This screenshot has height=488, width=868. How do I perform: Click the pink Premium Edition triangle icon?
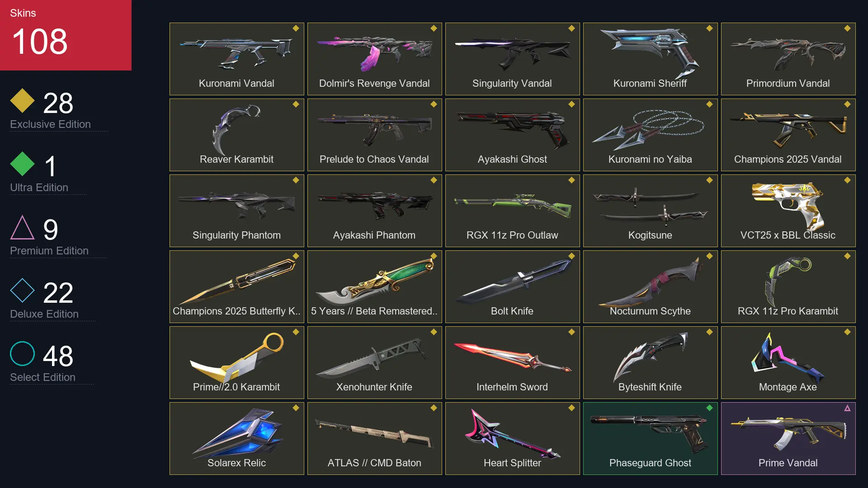point(22,227)
